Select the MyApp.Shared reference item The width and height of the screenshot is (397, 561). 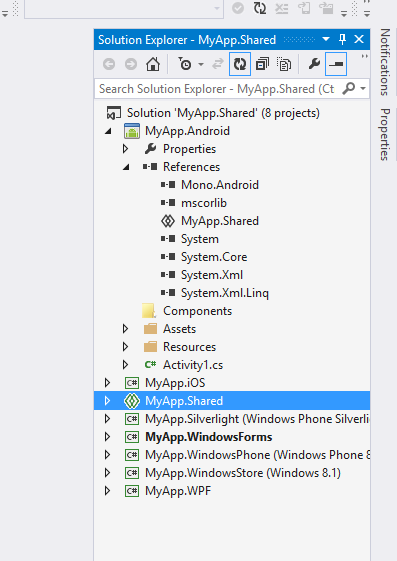[220, 221]
